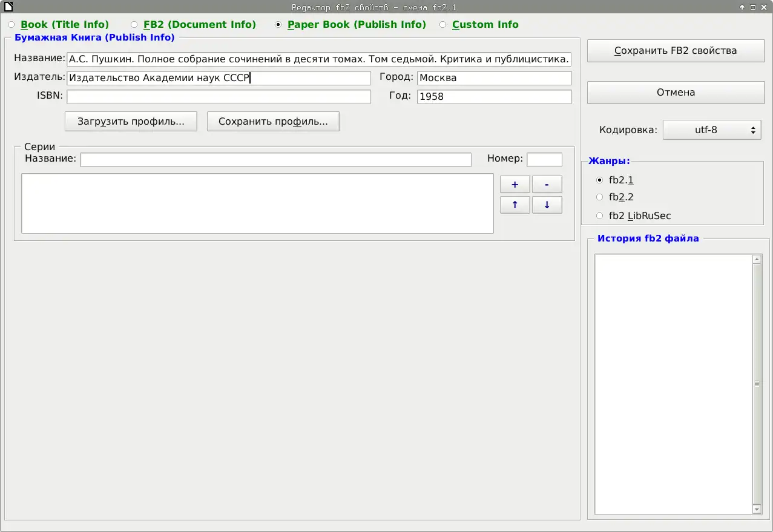773x532 pixels.
Task: Click history scrollbar up arrow
Action: click(757, 259)
